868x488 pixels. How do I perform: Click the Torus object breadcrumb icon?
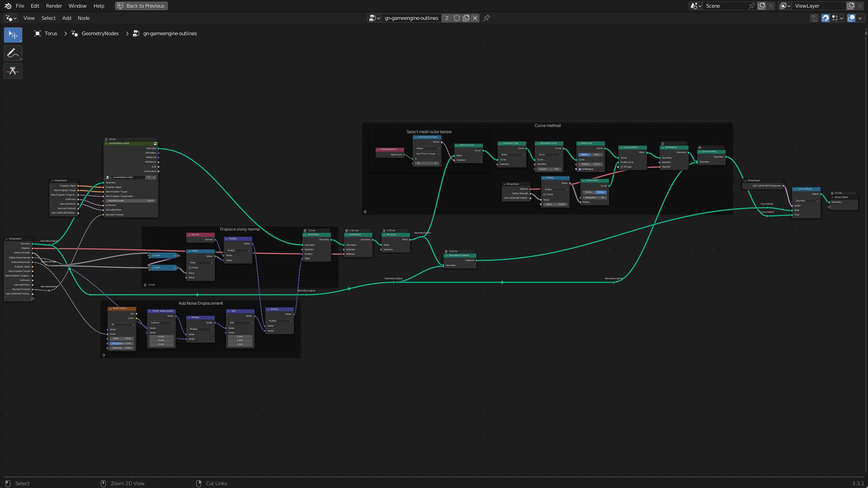point(38,33)
